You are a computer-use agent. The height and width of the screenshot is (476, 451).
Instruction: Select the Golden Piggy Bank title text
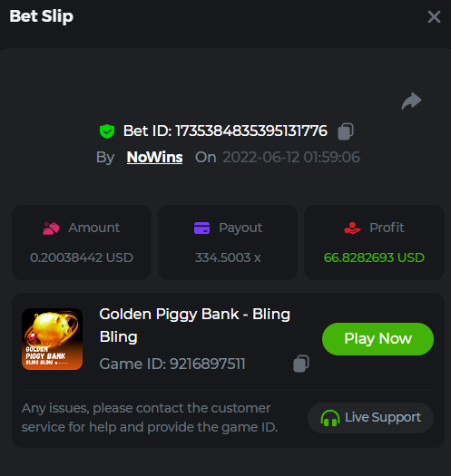194,325
